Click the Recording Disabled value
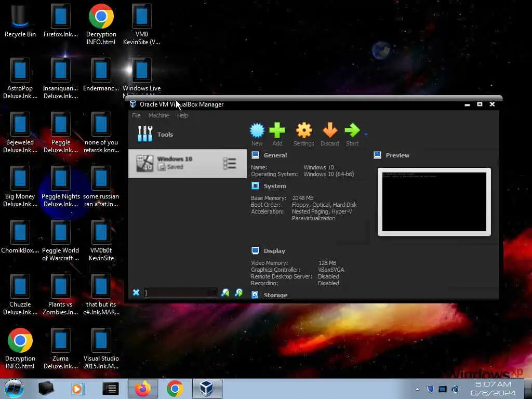 [x=328, y=283]
